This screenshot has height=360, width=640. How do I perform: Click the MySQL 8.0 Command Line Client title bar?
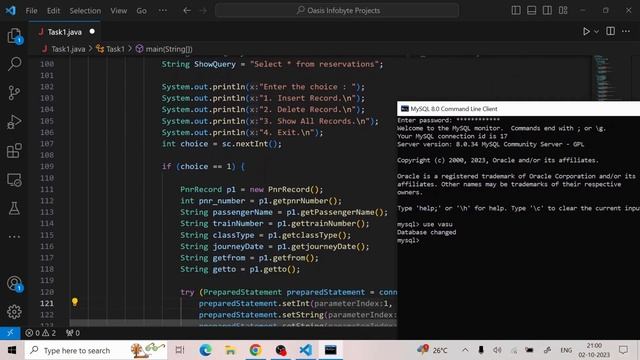[518, 109]
